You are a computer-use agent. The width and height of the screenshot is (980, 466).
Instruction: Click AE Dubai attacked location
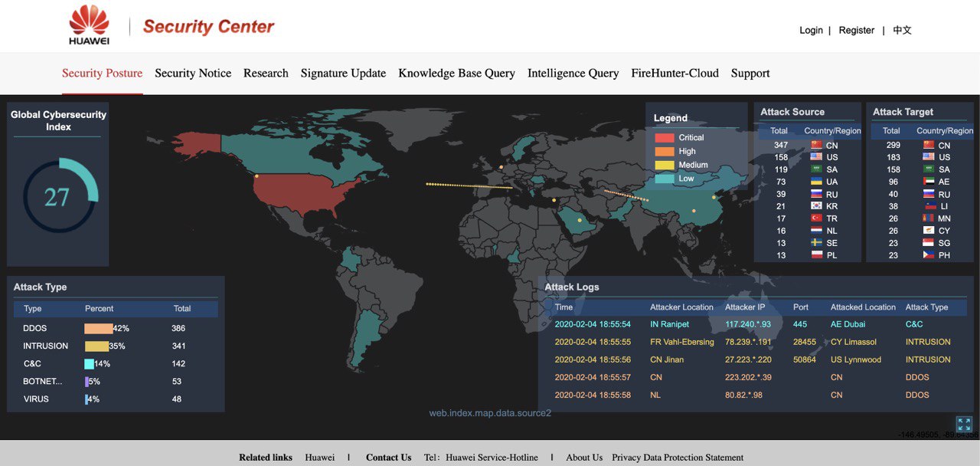point(848,324)
